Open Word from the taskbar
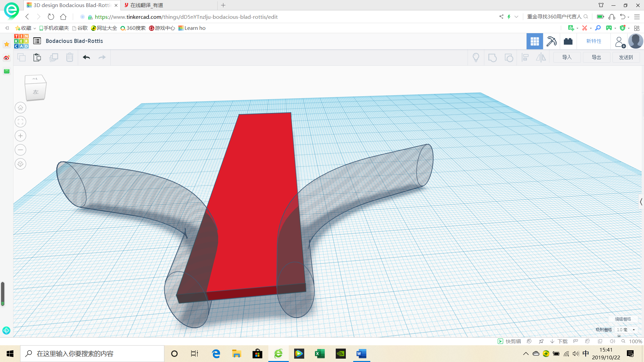This screenshot has width=644, height=362. click(x=361, y=354)
